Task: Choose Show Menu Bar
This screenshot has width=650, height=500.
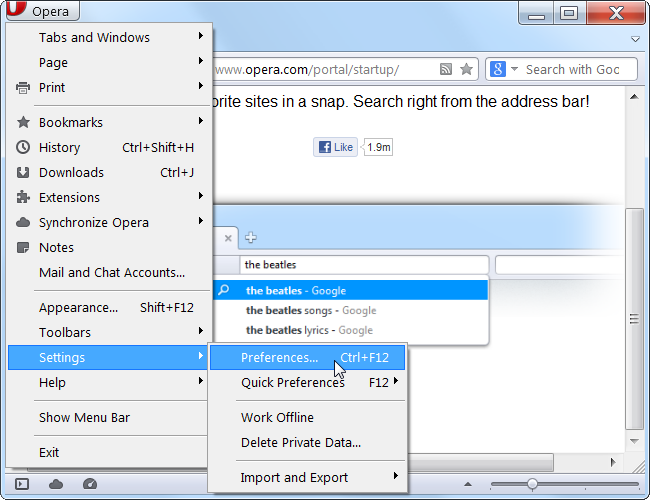Action: 110,417
